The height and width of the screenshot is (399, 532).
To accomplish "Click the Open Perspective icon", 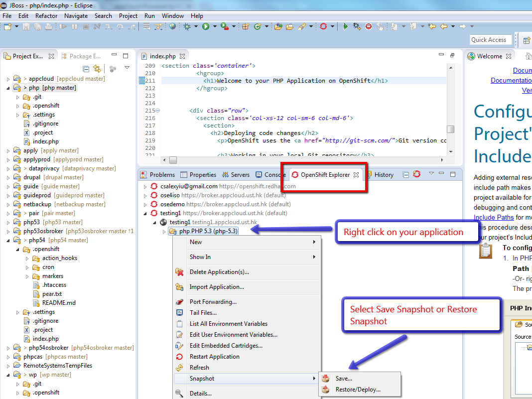I will (x=526, y=40).
